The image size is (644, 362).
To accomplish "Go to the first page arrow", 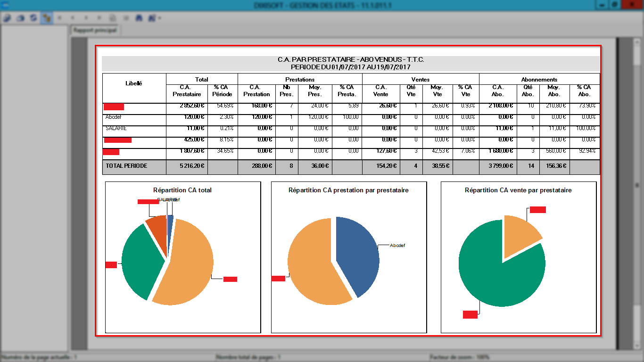I will (60, 18).
